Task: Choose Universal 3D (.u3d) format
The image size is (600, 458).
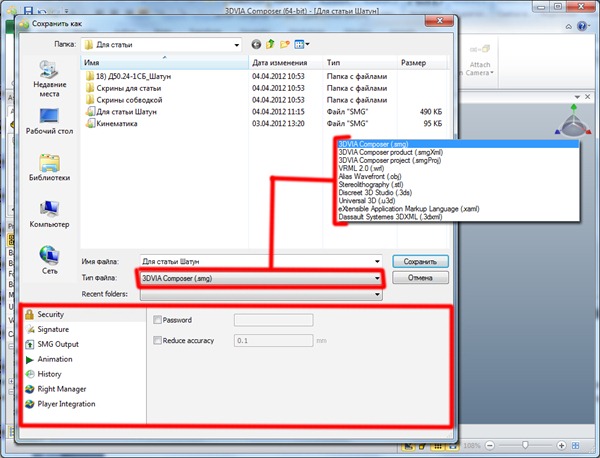Action: (x=458, y=200)
